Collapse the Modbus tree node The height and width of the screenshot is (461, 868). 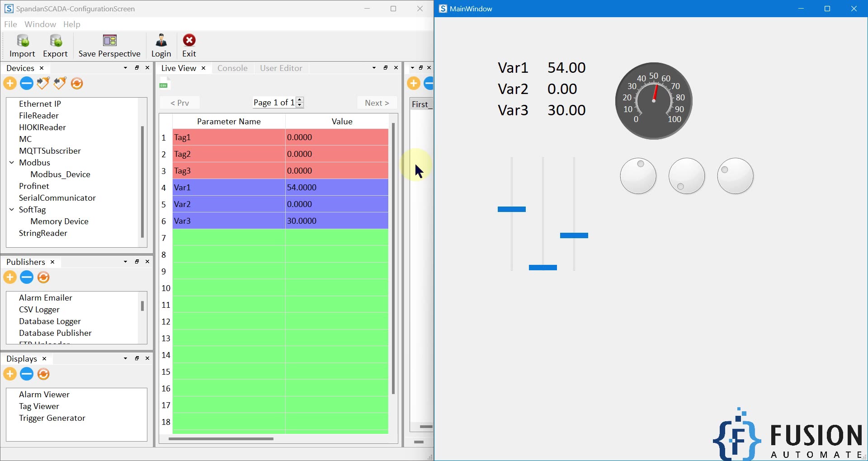tap(11, 162)
